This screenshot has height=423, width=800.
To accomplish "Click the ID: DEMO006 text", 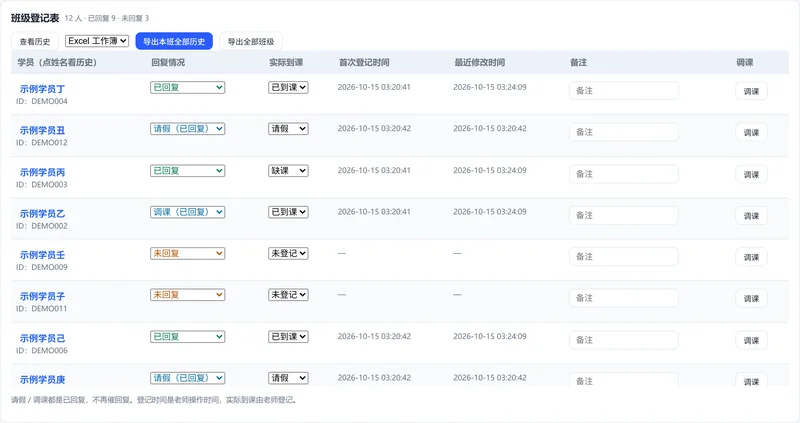I will coord(42,350).
